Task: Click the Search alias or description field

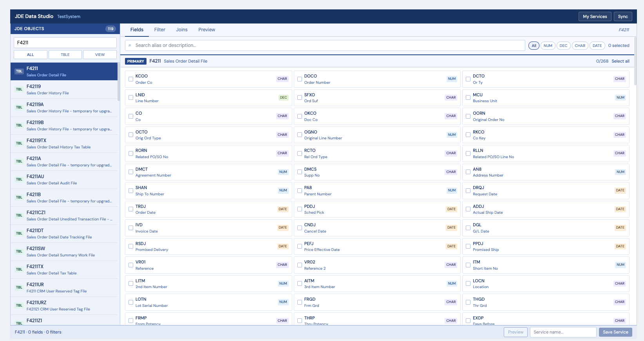Action: [325, 45]
